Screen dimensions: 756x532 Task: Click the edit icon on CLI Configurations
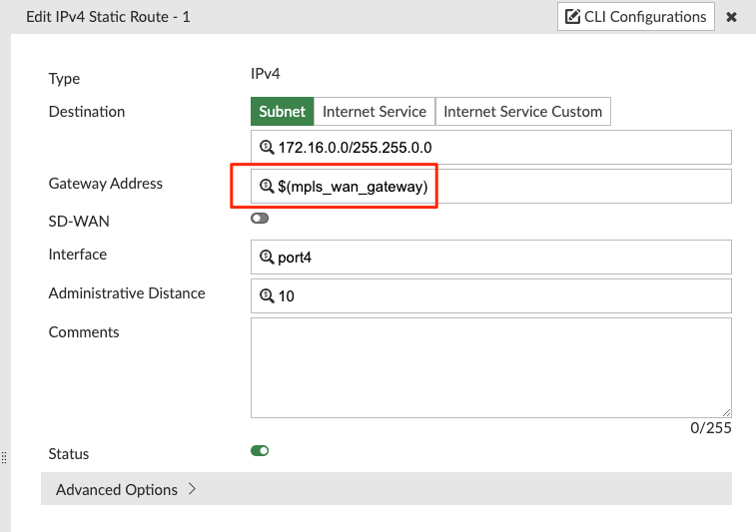pos(572,17)
